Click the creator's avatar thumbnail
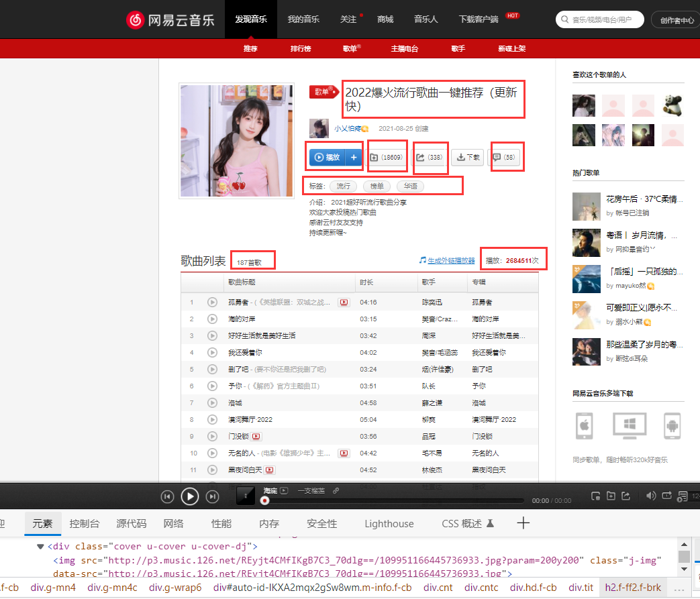Screen dimensions: 700x599 (319, 129)
